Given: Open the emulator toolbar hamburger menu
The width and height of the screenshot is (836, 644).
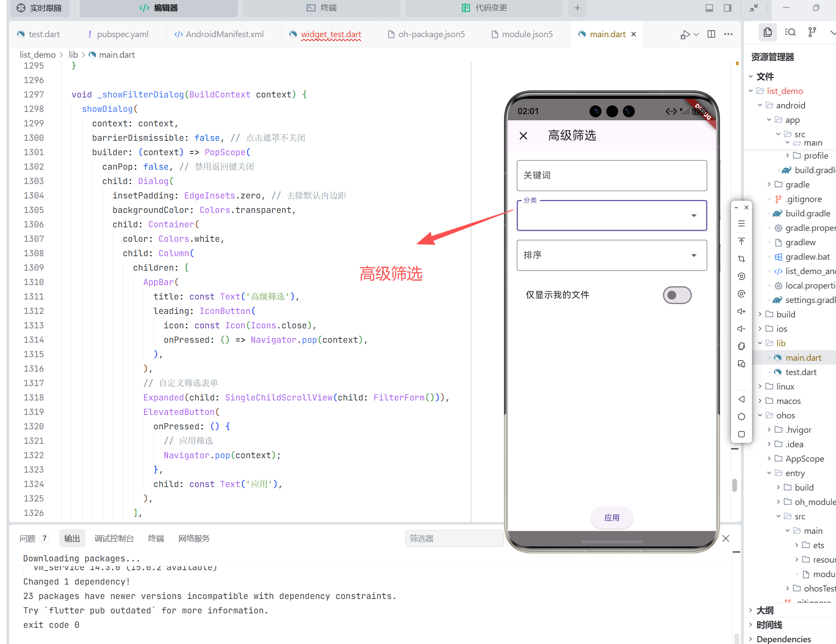Looking at the screenshot, I should click(742, 223).
